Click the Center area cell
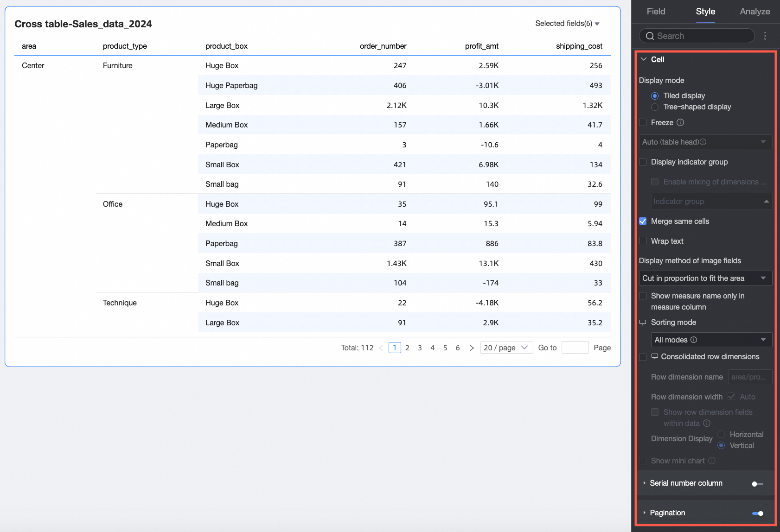Image resolution: width=780 pixels, height=532 pixels. (33, 66)
